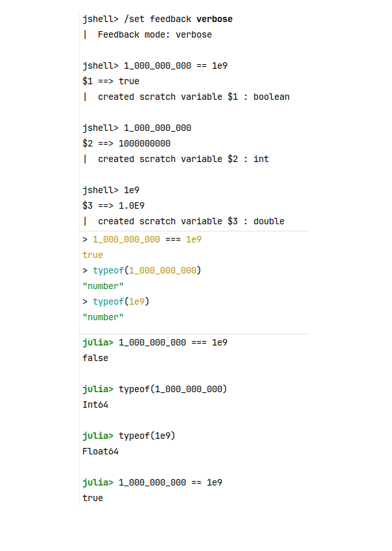Click the 'false' Julia result
This screenshot has height=551, width=392.
coord(95,358)
